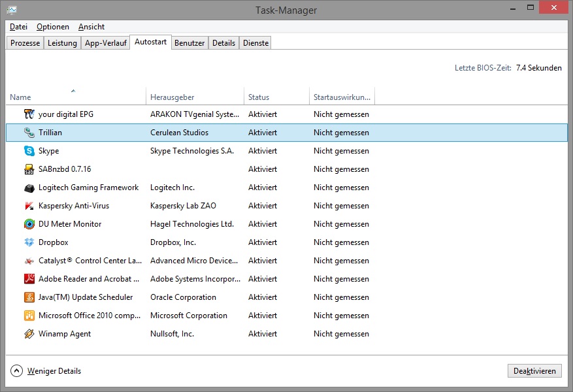The width and height of the screenshot is (573, 392).
Task: Switch to the Dienste tab
Action: [256, 43]
